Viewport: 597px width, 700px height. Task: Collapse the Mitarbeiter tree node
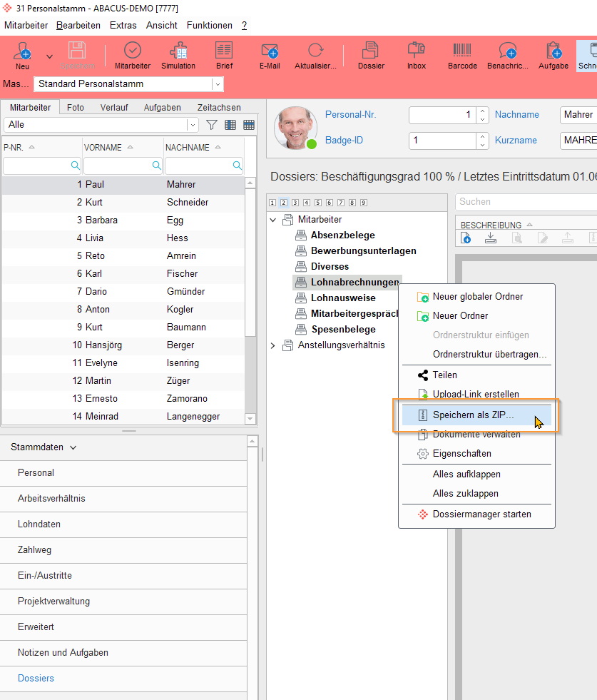tap(272, 220)
